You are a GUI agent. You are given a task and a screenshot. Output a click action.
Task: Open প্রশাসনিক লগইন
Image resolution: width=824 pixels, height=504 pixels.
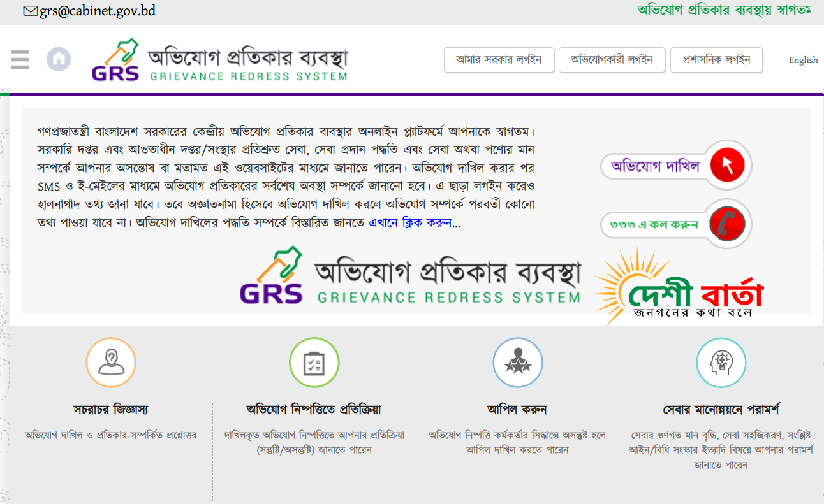tap(717, 60)
